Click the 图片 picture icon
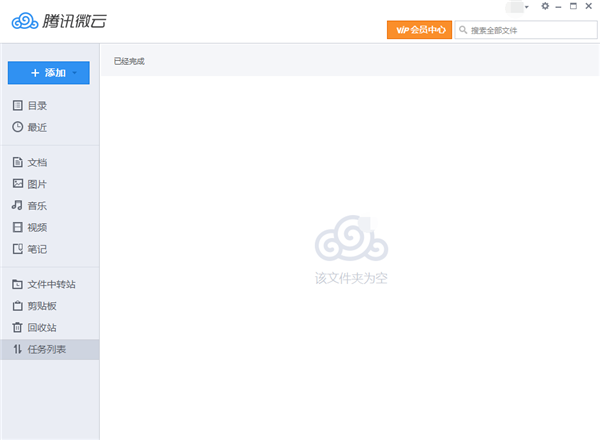 pyautogui.click(x=18, y=184)
